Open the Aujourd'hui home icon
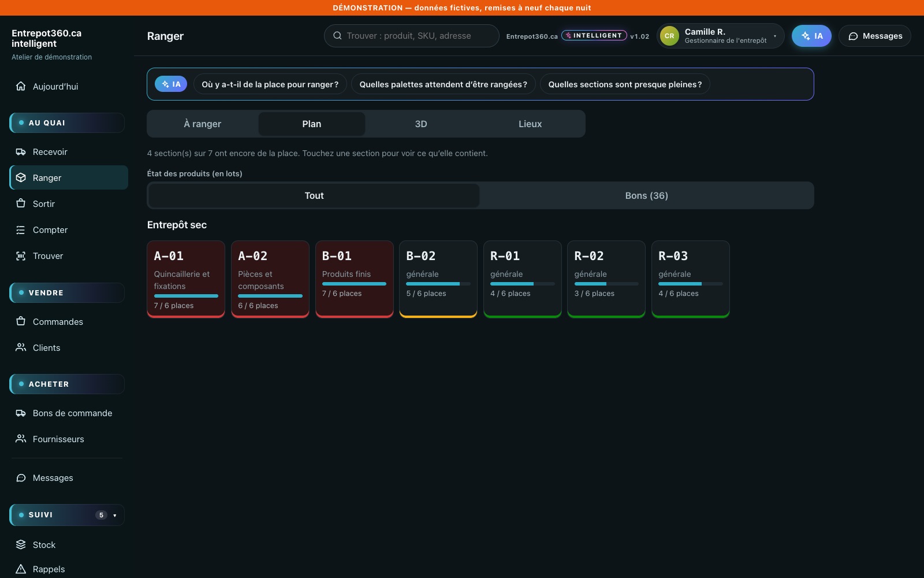This screenshot has width=924, height=578. (x=21, y=86)
